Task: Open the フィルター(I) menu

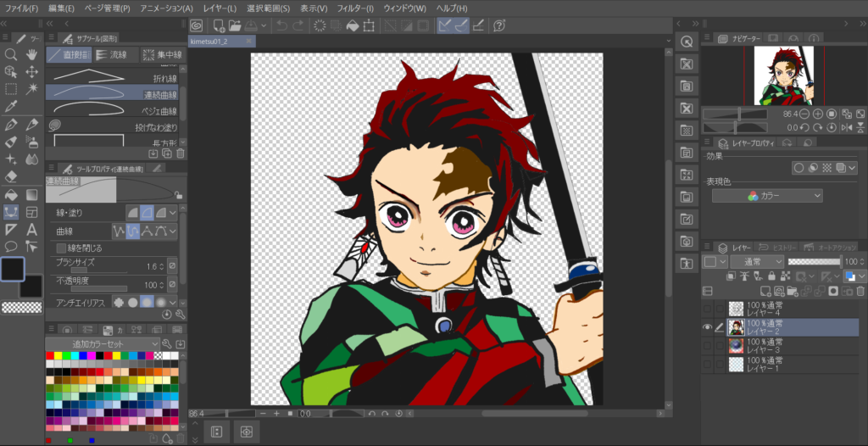Action: click(355, 8)
